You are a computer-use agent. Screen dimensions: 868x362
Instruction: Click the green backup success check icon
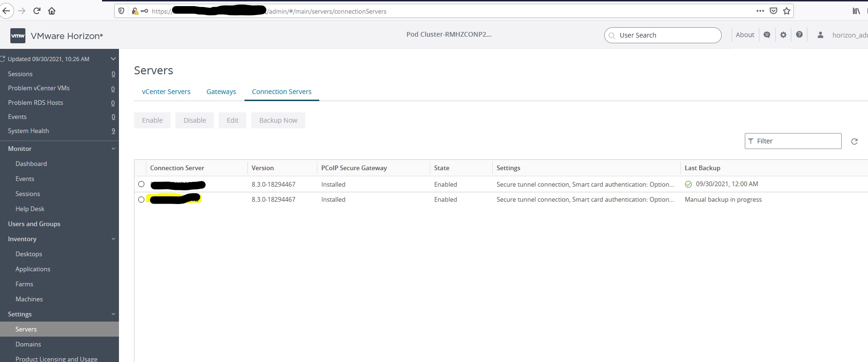point(688,184)
